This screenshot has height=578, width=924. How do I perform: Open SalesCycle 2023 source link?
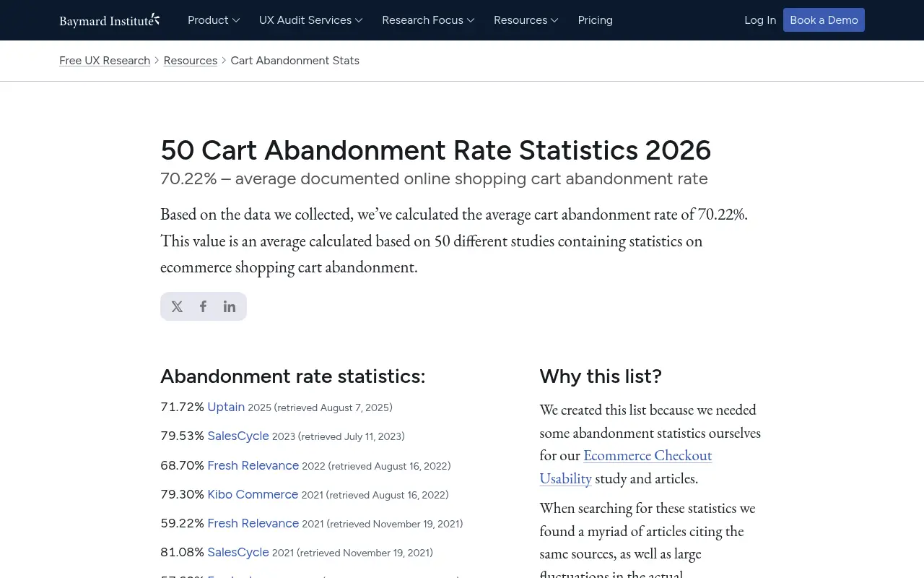pos(238,436)
